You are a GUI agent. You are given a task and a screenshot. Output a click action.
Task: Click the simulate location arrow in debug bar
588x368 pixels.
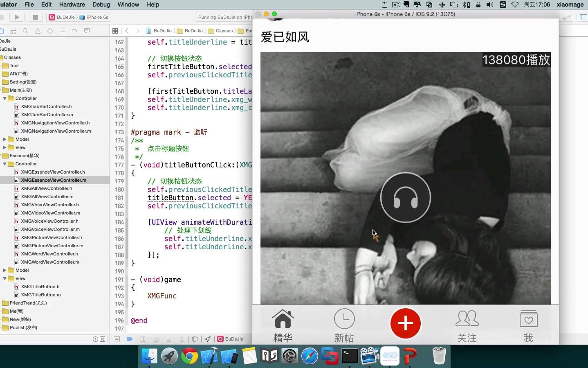point(207,339)
